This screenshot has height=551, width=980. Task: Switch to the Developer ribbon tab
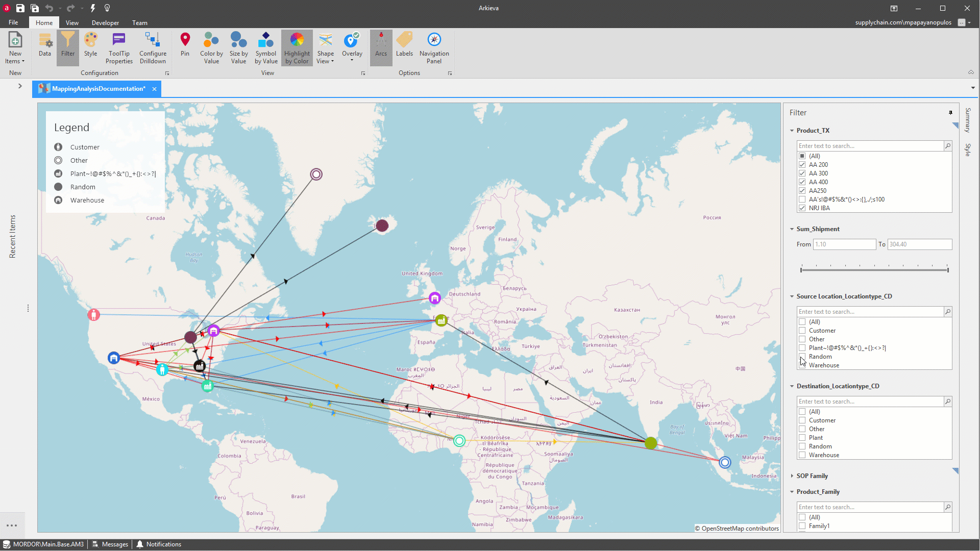pyautogui.click(x=105, y=23)
